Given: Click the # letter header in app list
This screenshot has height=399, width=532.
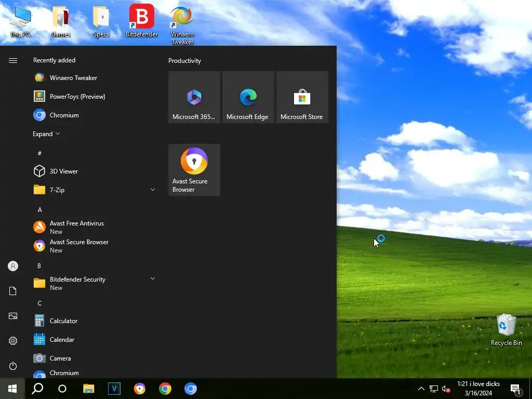Looking at the screenshot, I should tap(39, 153).
